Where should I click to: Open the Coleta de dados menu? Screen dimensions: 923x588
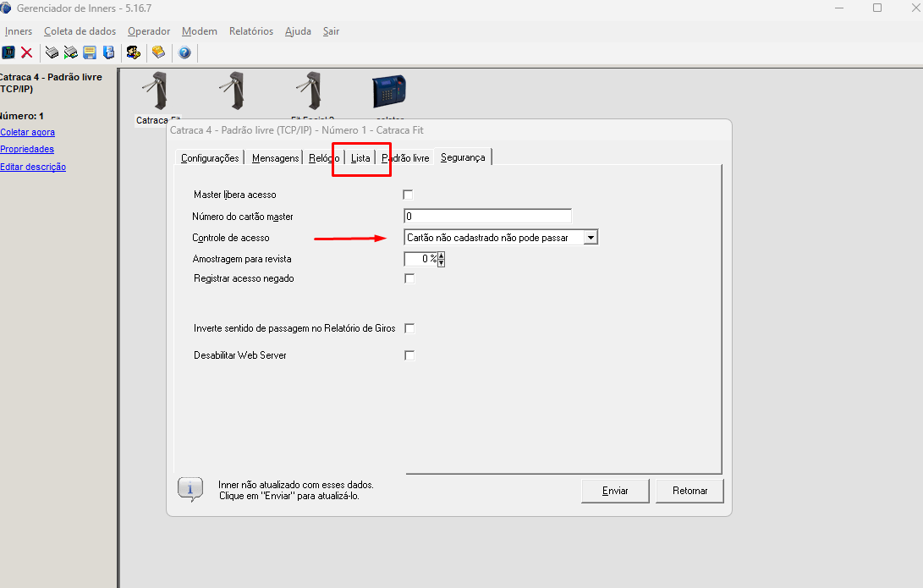pos(80,31)
